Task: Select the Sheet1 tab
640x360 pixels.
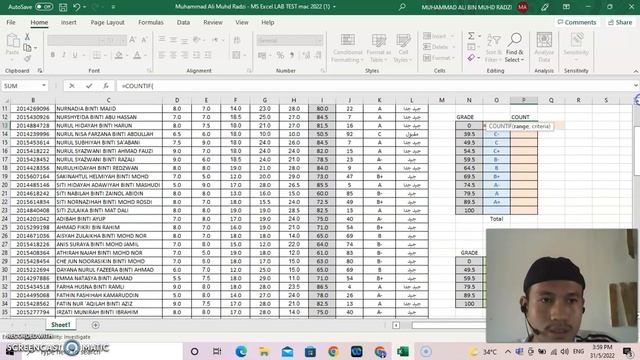Action: coord(61,325)
